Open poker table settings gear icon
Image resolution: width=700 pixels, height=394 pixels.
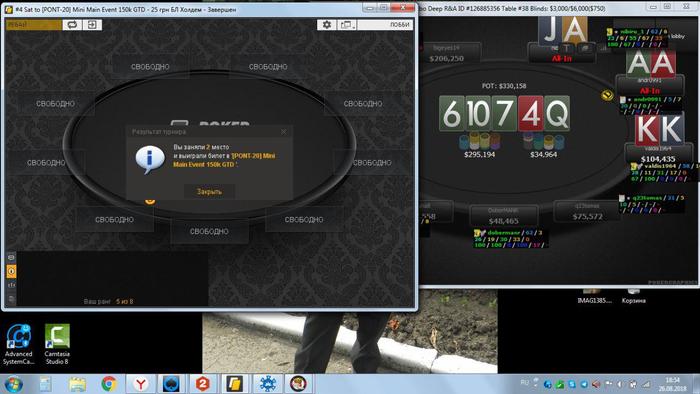(327, 25)
